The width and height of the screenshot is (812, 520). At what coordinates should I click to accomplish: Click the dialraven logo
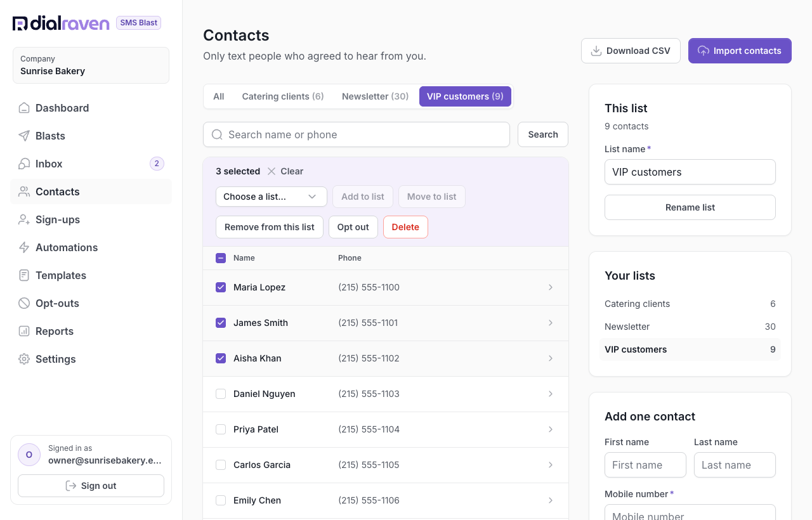(x=61, y=23)
